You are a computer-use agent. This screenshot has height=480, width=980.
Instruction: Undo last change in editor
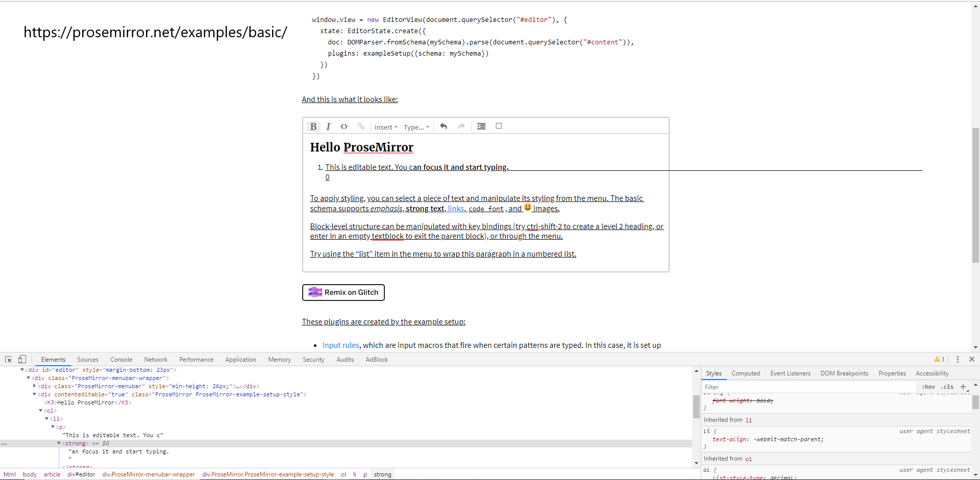[x=444, y=127]
